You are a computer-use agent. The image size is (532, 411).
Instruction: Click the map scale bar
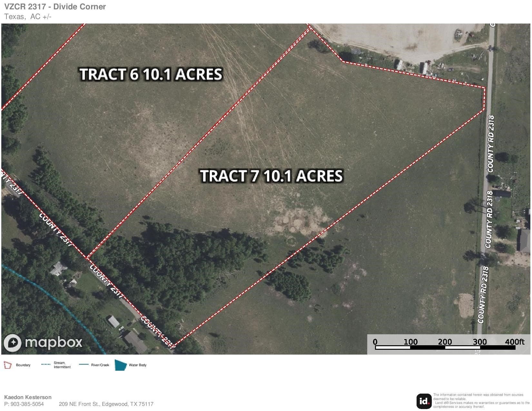(x=445, y=347)
